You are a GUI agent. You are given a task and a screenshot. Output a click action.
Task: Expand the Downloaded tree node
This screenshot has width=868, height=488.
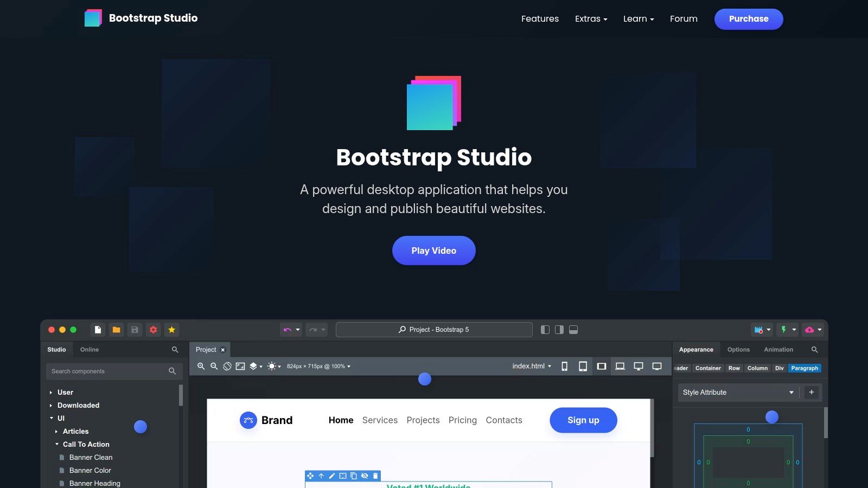pyautogui.click(x=51, y=406)
